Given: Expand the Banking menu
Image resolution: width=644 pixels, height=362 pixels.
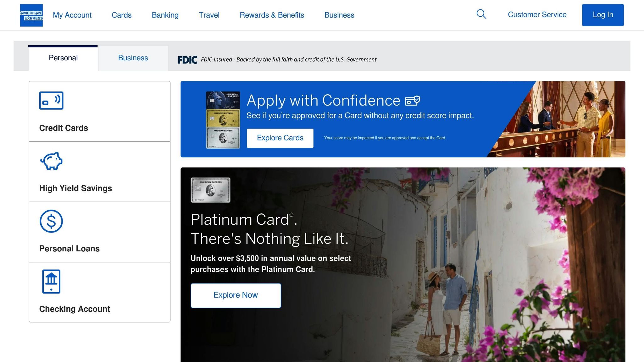Looking at the screenshot, I should (x=165, y=15).
